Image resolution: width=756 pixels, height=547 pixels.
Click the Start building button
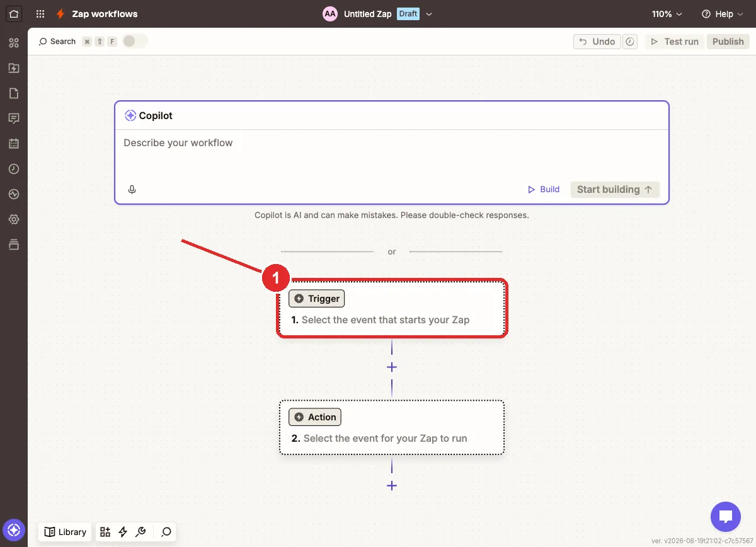coord(615,189)
